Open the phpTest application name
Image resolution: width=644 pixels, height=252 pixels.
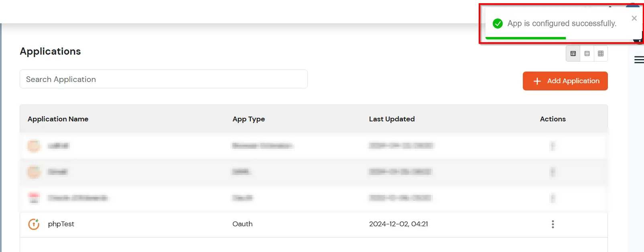(61, 224)
